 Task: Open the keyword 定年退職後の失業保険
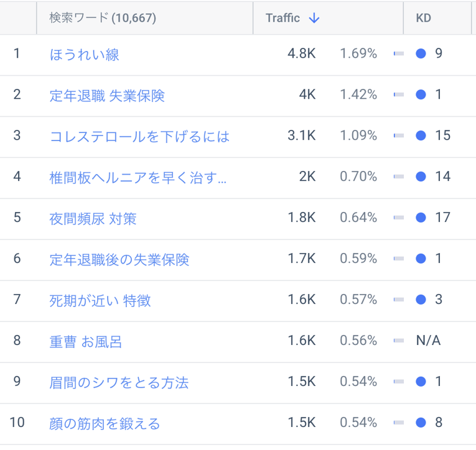[119, 260]
